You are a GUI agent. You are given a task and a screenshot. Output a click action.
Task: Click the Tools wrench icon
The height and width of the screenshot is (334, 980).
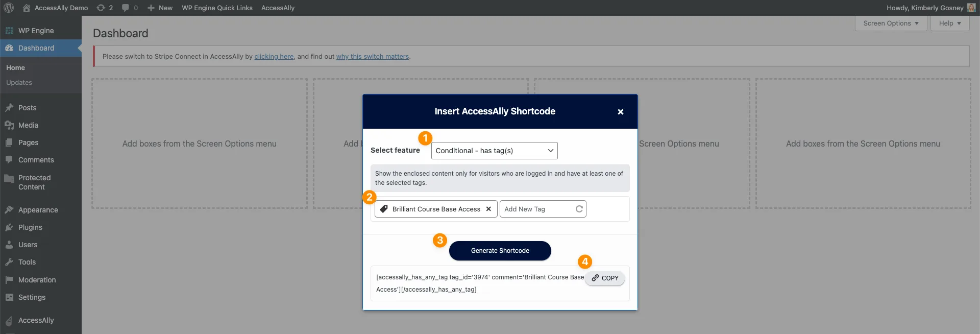point(9,262)
